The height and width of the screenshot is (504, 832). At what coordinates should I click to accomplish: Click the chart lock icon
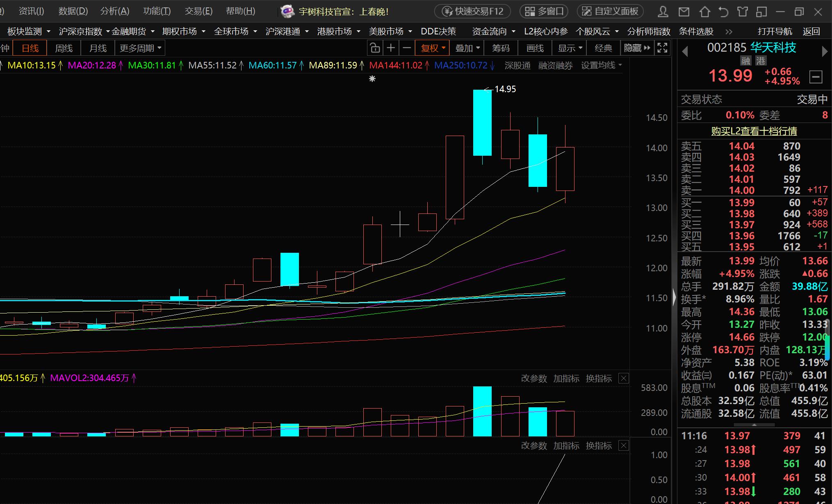point(375,48)
